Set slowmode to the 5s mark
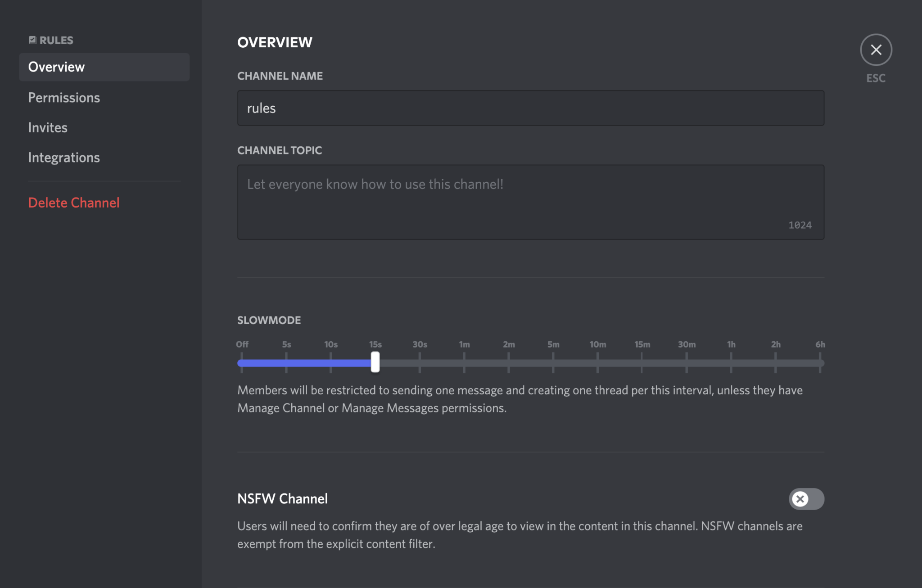This screenshot has height=588, width=922. (x=286, y=362)
